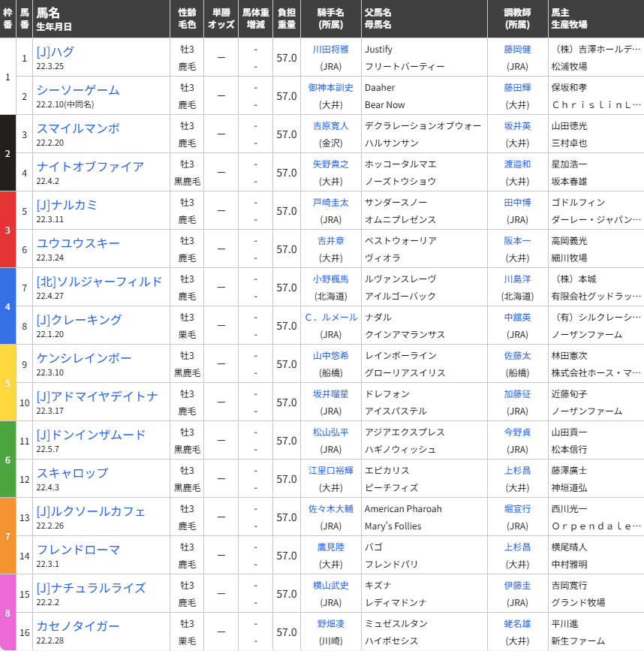Open jockey 坂井瑠星 profile

click(x=330, y=394)
